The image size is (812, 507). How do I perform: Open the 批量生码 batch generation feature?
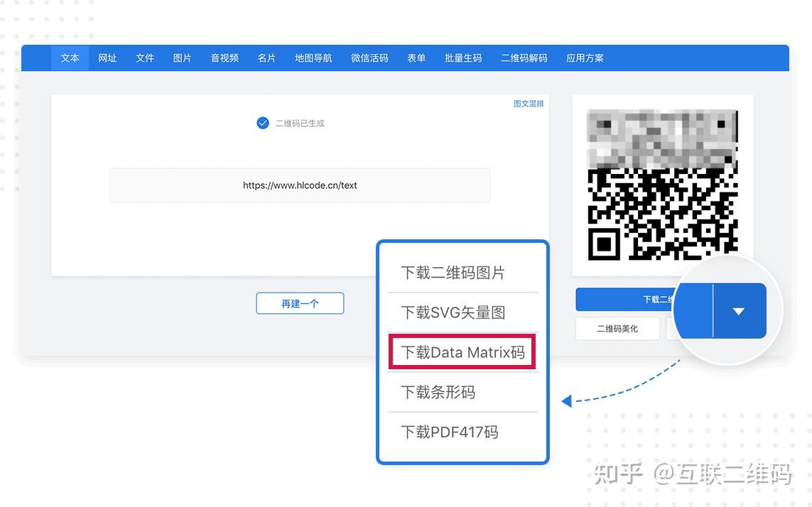[x=462, y=58]
